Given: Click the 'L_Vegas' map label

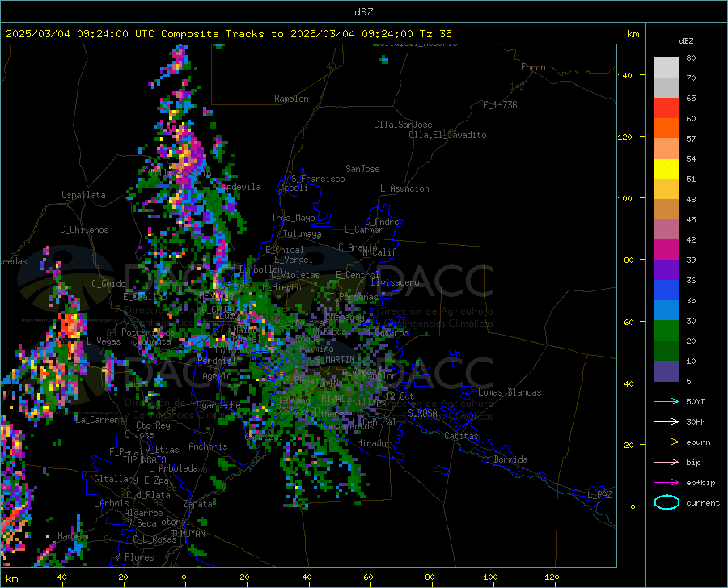Looking at the screenshot, I should pos(104,341).
